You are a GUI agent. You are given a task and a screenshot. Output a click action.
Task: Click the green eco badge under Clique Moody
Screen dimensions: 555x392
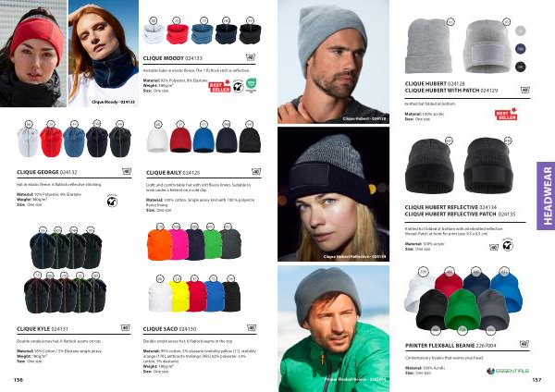pos(251,85)
